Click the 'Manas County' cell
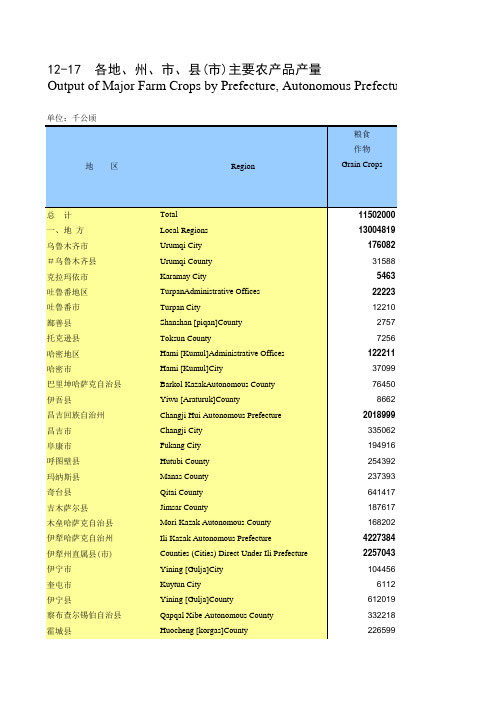 184,476
